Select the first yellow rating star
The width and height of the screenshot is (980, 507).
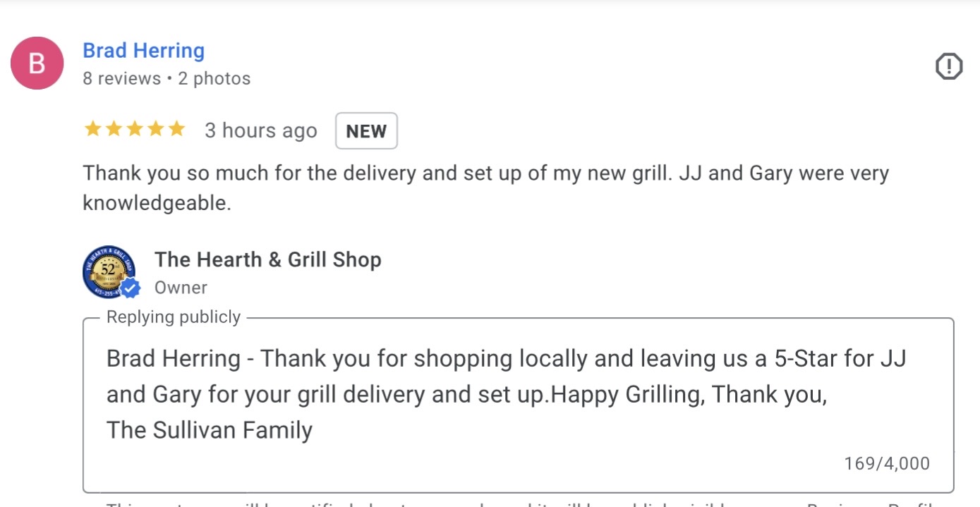[92, 129]
